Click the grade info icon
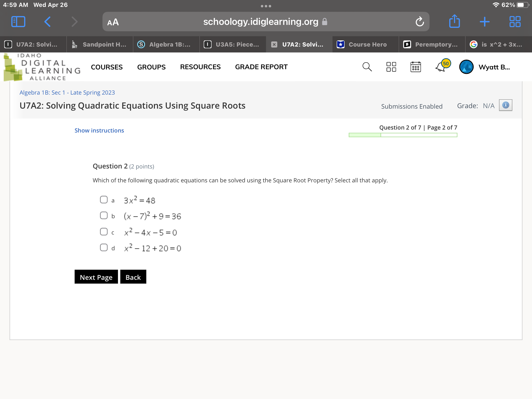This screenshot has width=532, height=399. (505, 105)
